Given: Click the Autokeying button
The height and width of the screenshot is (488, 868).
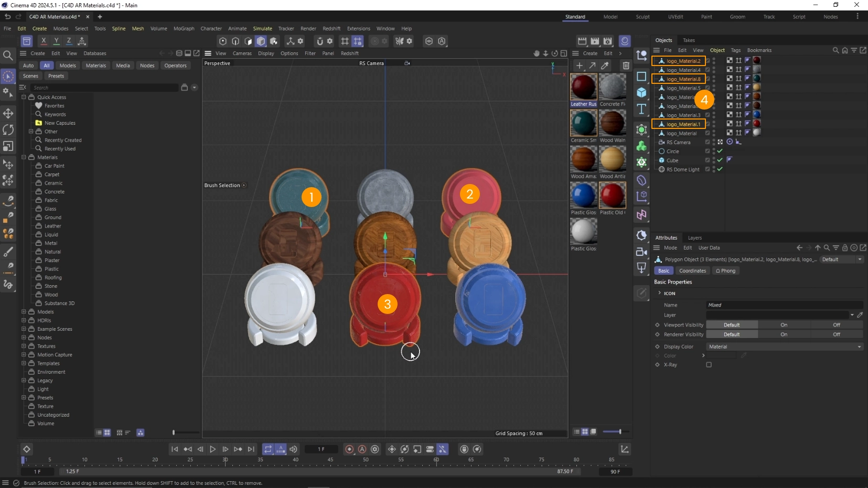Looking at the screenshot, I should pyautogui.click(x=362, y=449).
